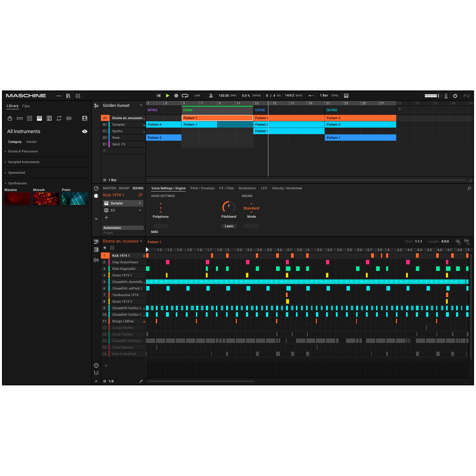Viewport: 476px width, 476px height.
Task: Click the audio engine power icon
Action: pyautogui.click(x=455, y=96)
